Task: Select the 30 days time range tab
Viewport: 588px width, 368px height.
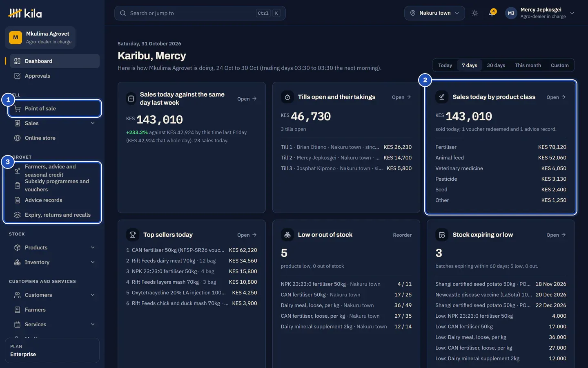Action: 496,65
